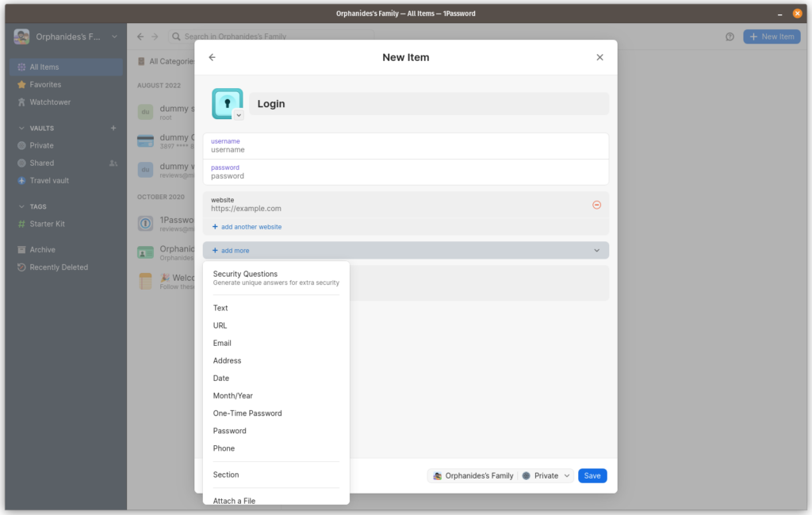Click add another website link
Screen dimensions: 812x515
coord(247,227)
